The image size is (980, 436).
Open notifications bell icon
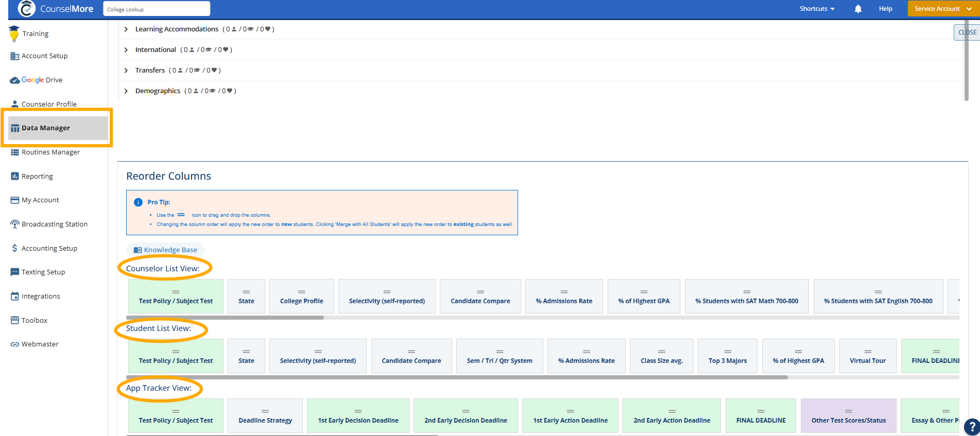click(858, 9)
